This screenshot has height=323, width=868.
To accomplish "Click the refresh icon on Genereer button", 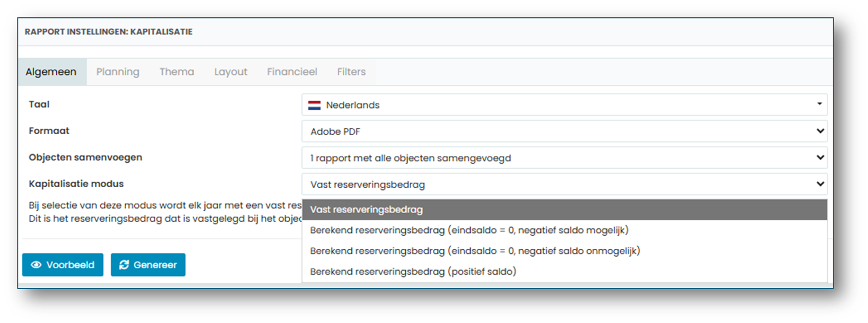I will (124, 265).
